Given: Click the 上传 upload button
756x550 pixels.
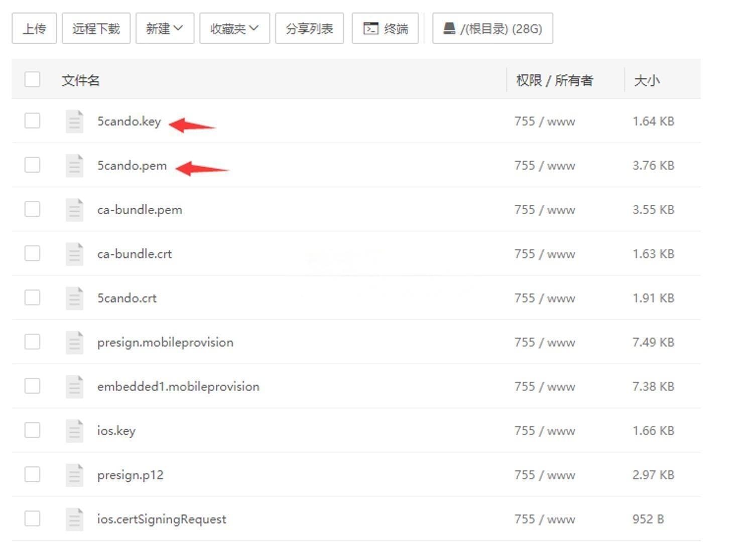Looking at the screenshot, I should [x=34, y=29].
